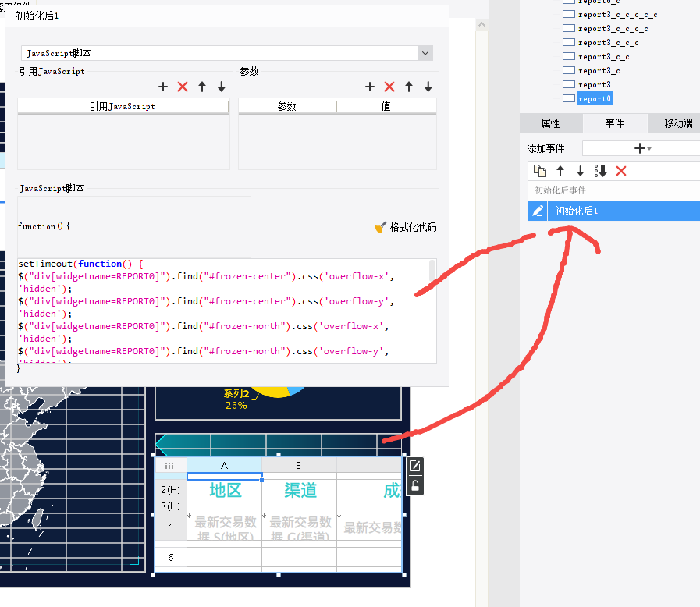Select column A header in report grid
Viewport: 700px width, 607px height.
coord(224,466)
